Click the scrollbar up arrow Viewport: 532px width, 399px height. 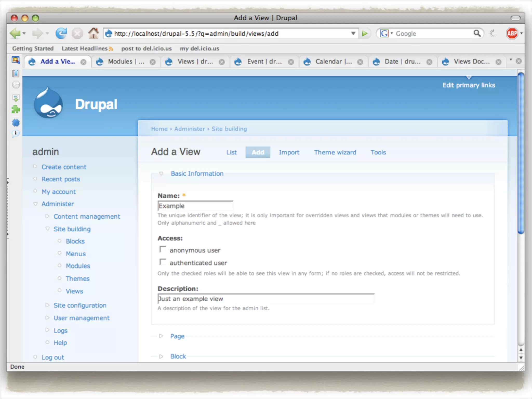point(521,350)
